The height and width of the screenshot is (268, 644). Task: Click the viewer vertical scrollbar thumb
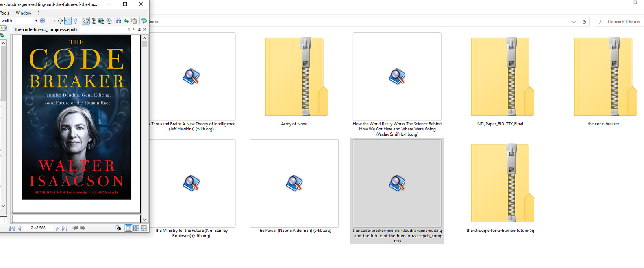coord(144,44)
